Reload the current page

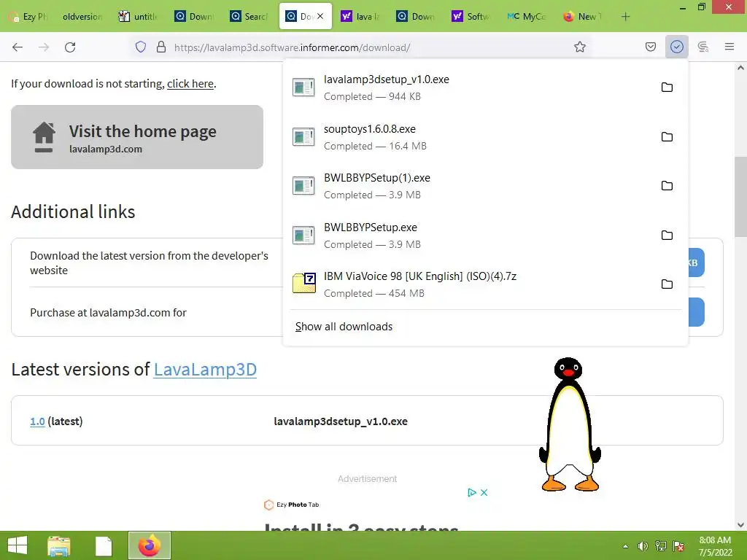[70, 47]
